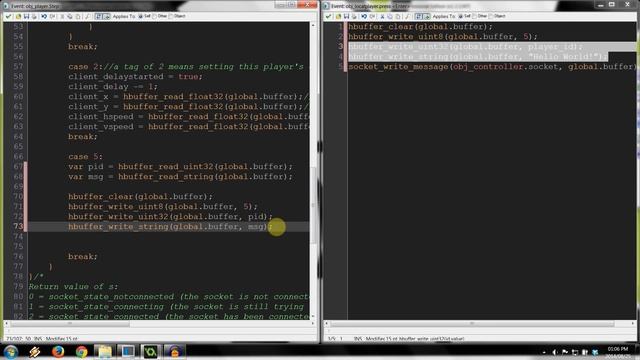Click the volume icon in system tray
Screen dimensions: 640x360
coord(555,352)
